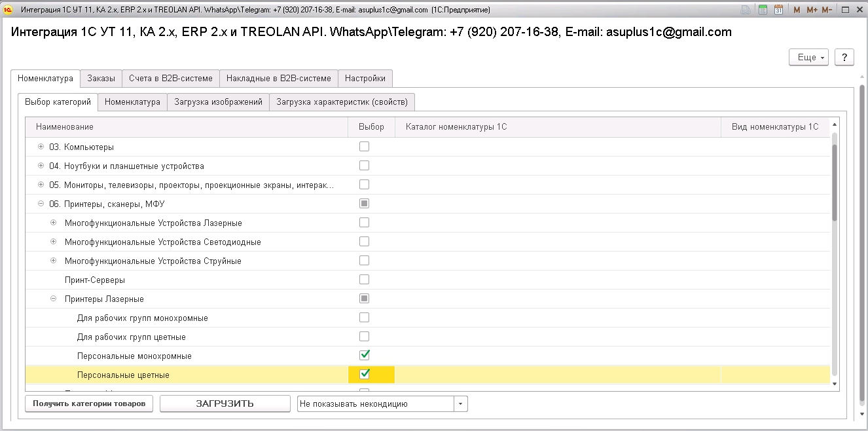Uncheck Персональные монохромные checkbox
The height and width of the screenshot is (431, 868).
click(x=364, y=355)
